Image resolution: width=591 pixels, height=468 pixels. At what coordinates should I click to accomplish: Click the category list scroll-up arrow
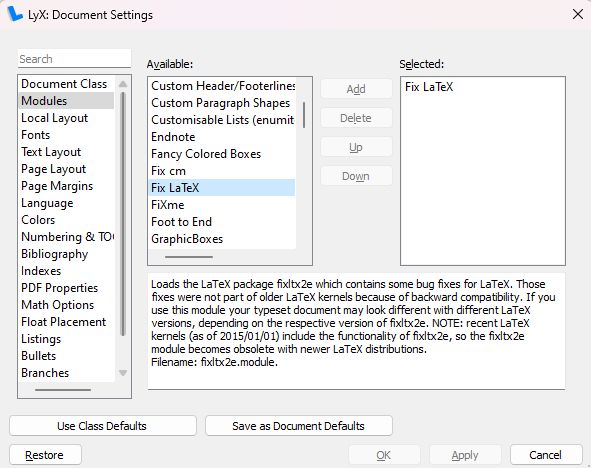click(123, 84)
